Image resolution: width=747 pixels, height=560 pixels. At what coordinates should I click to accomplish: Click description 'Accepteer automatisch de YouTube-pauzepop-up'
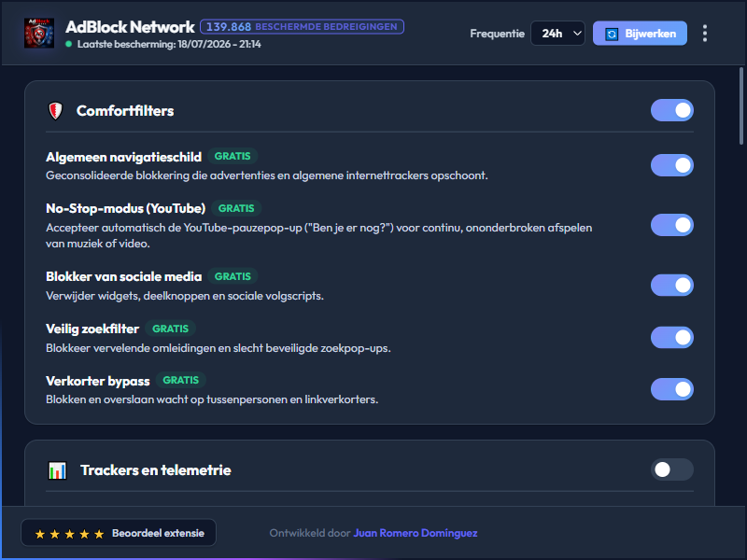click(318, 236)
